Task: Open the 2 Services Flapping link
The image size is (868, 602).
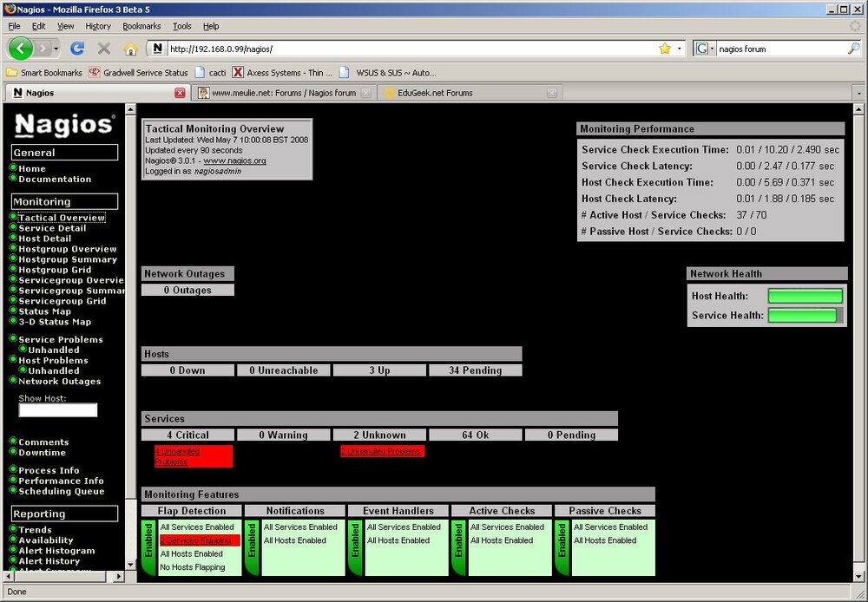Action: point(196,540)
